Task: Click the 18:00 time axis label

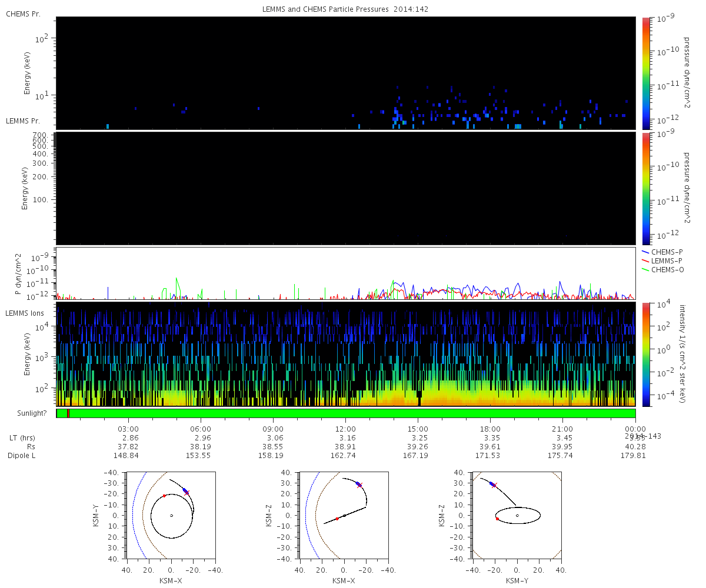Action: [x=490, y=429]
